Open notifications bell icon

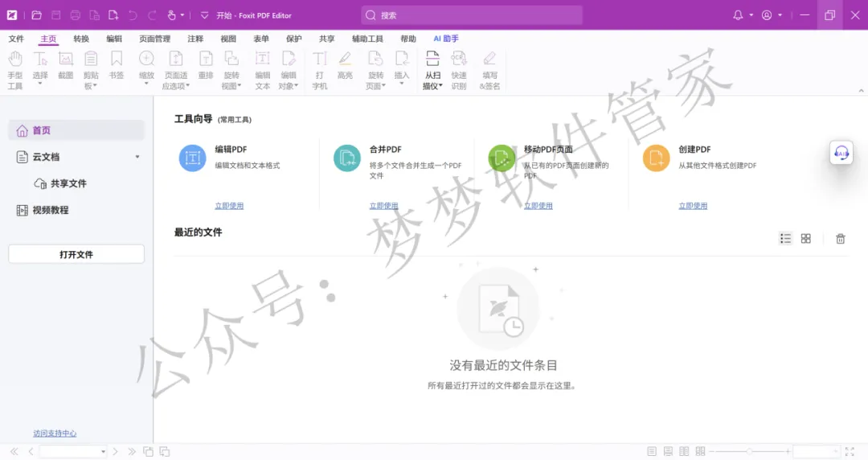tap(738, 15)
